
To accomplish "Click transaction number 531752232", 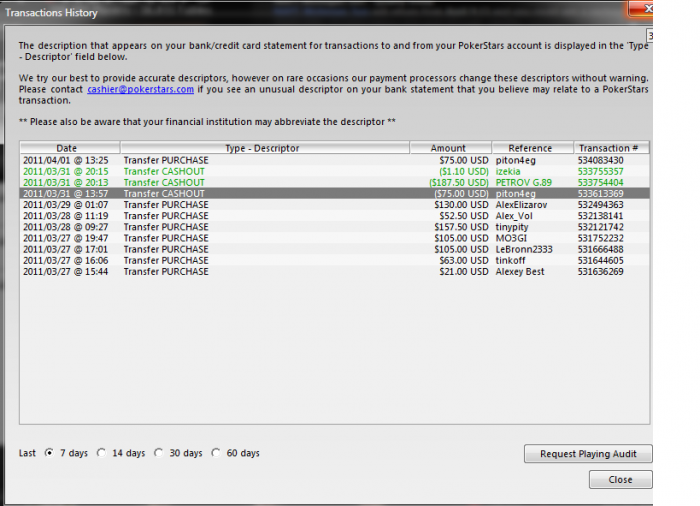I will point(600,238).
